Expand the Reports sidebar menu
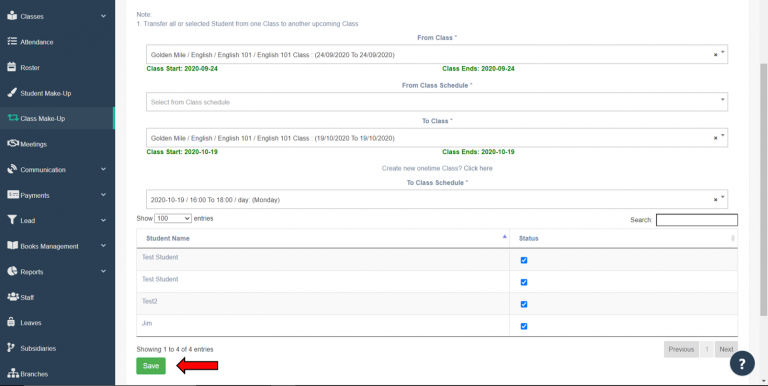This screenshot has height=386, width=768. point(57,272)
